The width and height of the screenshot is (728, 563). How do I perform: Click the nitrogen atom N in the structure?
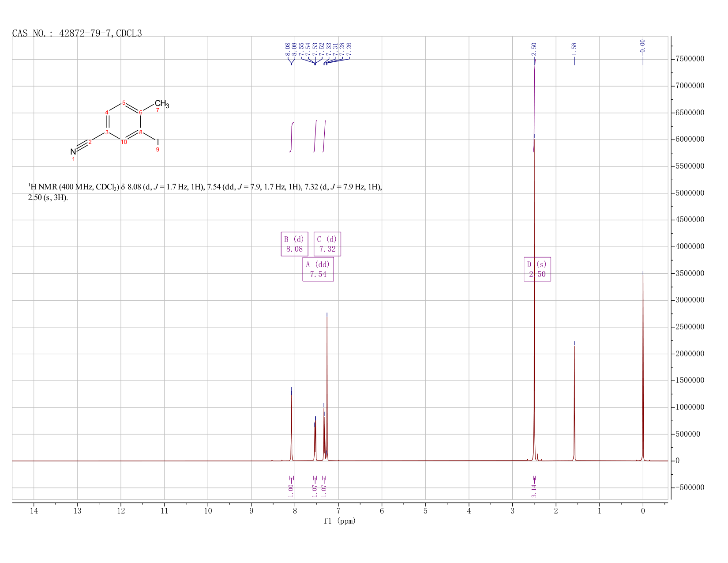(73, 151)
